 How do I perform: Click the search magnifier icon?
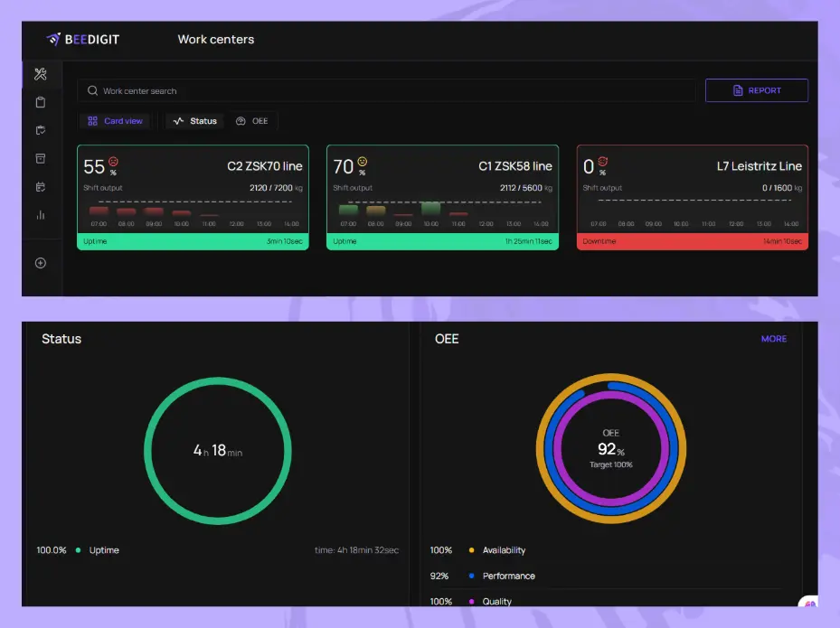coord(92,90)
